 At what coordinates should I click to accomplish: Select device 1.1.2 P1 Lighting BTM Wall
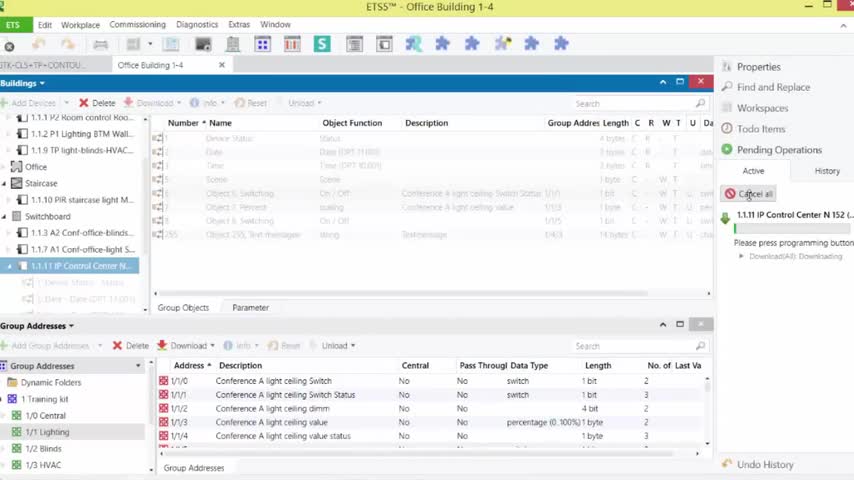81,134
